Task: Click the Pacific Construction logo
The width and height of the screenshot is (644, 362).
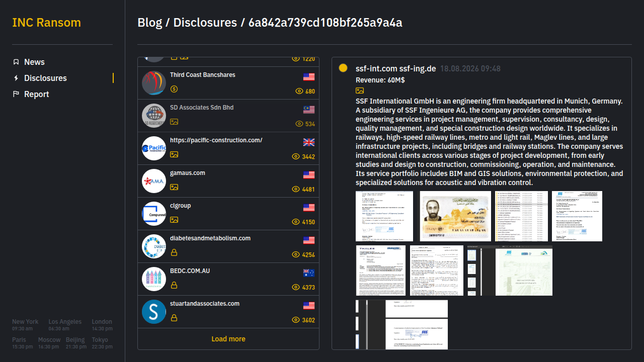Action: pos(154,148)
